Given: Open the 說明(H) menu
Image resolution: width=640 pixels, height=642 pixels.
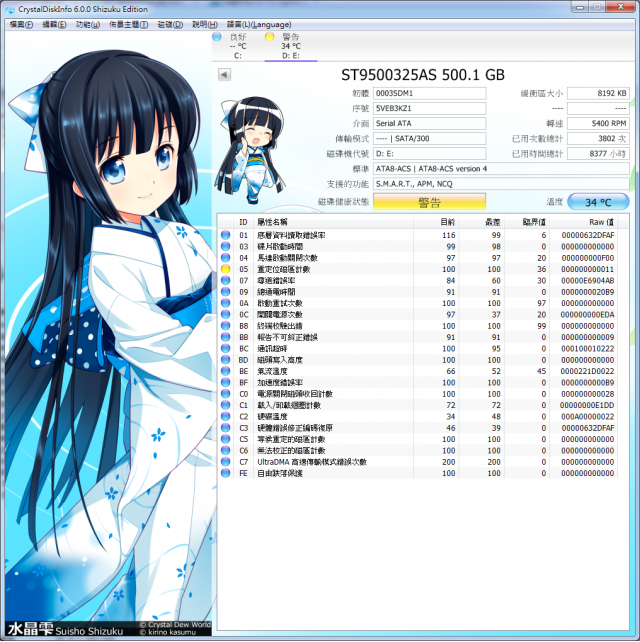Looking at the screenshot, I should pos(205,25).
